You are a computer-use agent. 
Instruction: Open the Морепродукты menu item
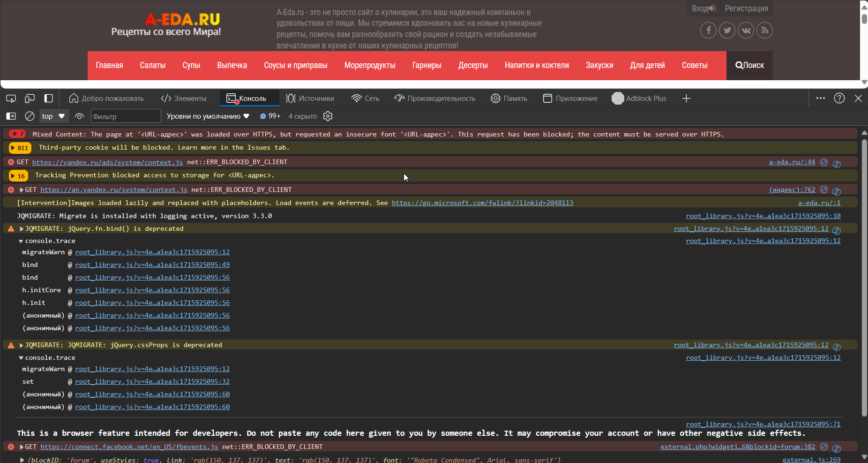click(x=370, y=66)
